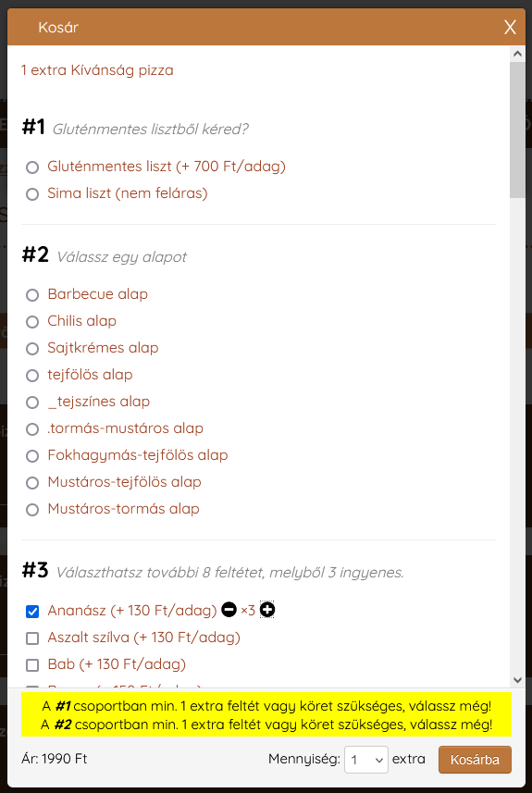This screenshot has width=532, height=793.
Task: Uncheck the Ananász topping checkbox
Action: (x=32, y=612)
